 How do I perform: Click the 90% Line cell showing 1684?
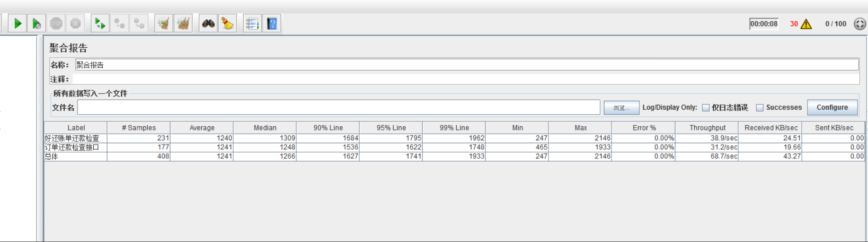click(328, 138)
